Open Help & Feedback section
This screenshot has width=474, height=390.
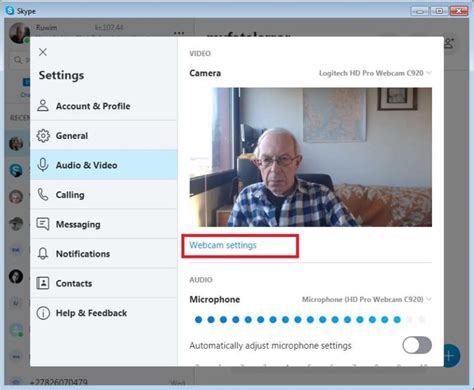click(x=104, y=313)
